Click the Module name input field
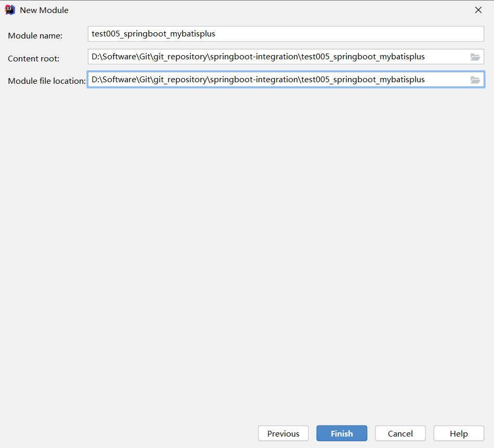Image resolution: width=494 pixels, height=448 pixels. click(286, 34)
